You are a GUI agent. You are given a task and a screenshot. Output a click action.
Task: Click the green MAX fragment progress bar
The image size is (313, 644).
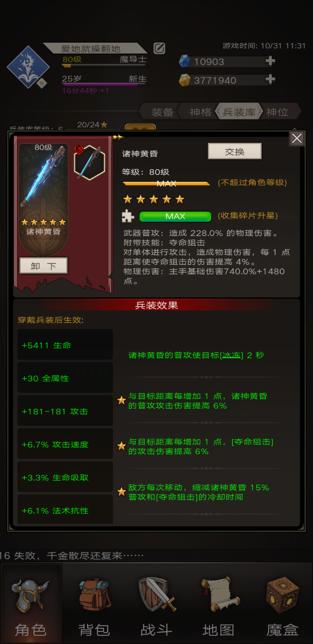pos(175,216)
